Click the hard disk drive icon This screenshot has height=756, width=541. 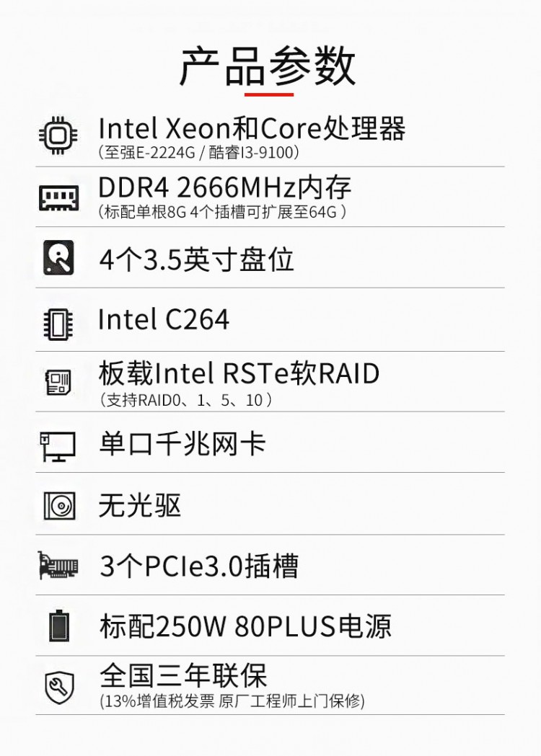click(x=58, y=257)
